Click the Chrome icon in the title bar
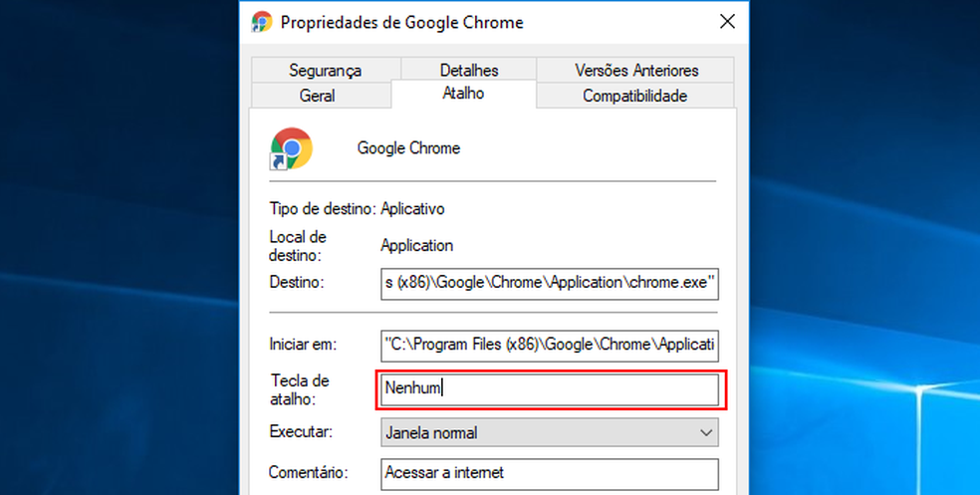The height and width of the screenshot is (495, 980). [262, 22]
